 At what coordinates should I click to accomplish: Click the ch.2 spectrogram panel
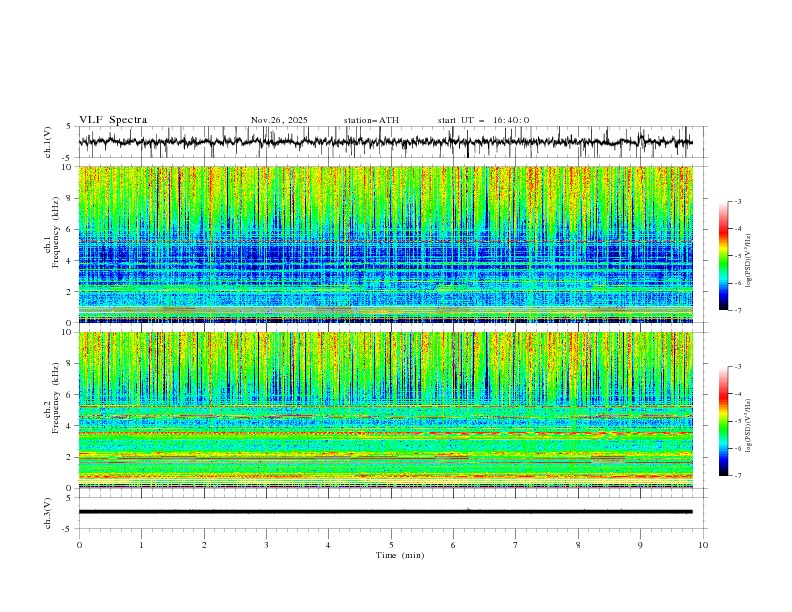click(x=386, y=410)
